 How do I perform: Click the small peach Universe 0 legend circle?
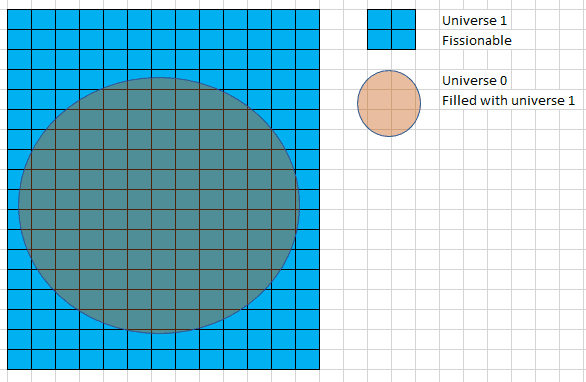tap(389, 104)
